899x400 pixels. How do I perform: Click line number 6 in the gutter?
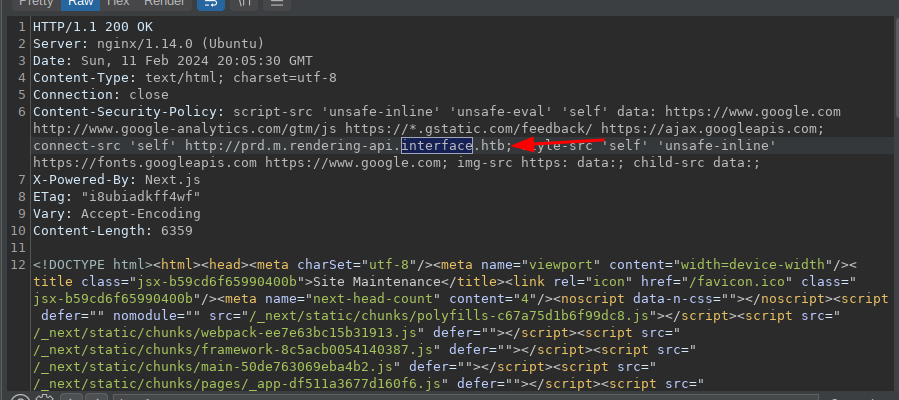[x=22, y=112]
